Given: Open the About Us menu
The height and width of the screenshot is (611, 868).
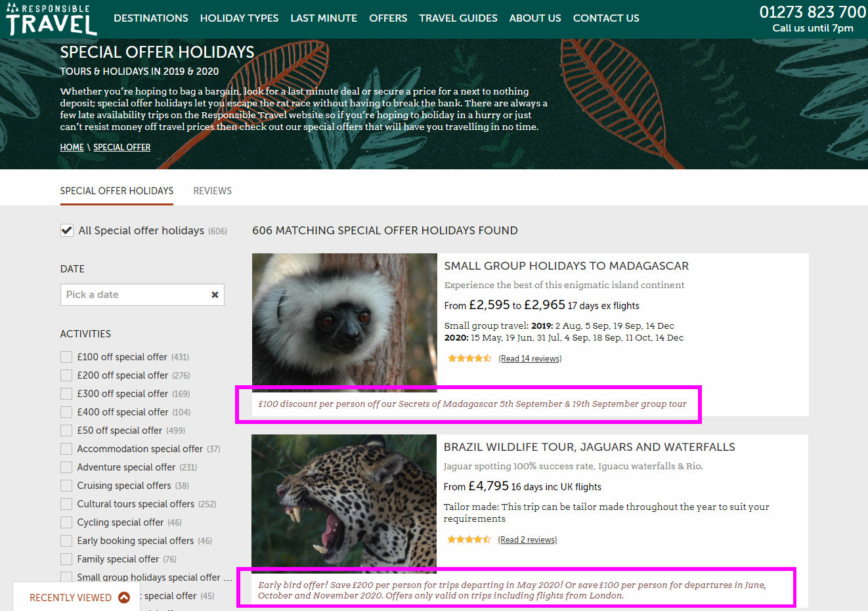Looking at the screenshot, I should [x=535, y=18].
